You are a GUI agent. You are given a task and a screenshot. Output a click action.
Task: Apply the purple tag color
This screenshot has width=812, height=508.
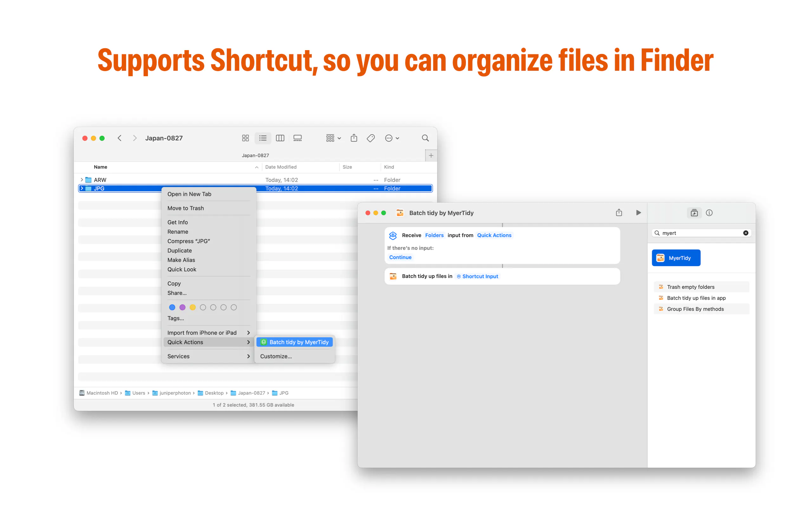[x=182, y=307]
